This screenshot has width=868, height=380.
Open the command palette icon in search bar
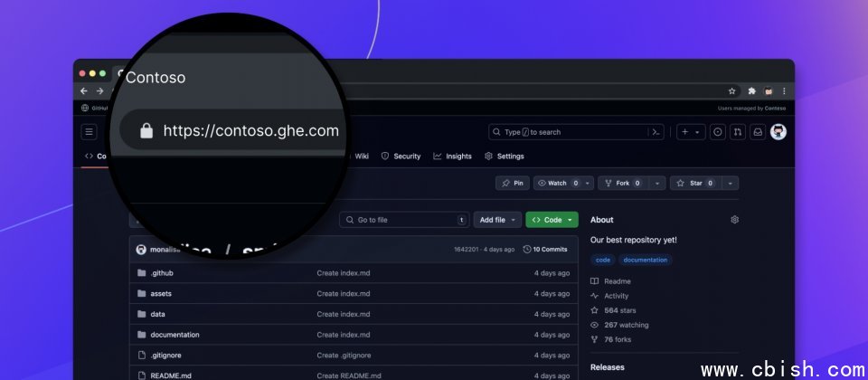tap(656, 132)
